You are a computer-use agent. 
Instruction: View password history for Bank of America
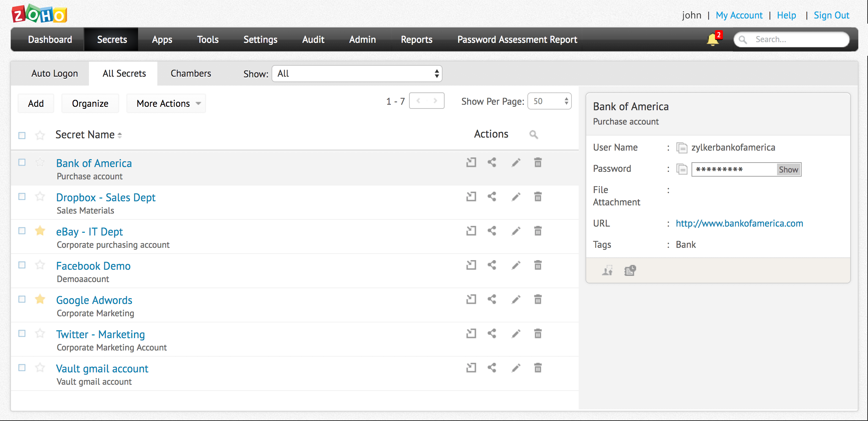630,270
